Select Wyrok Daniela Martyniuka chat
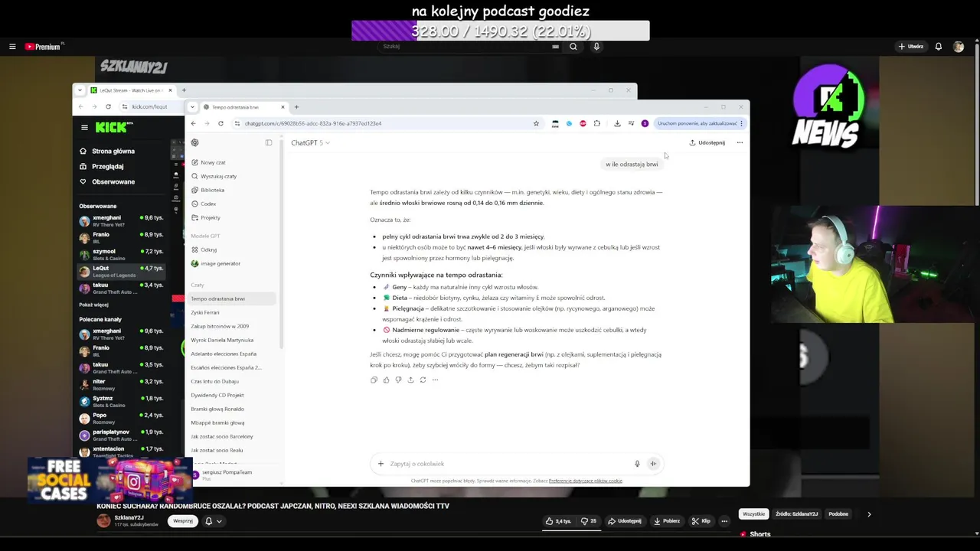The image size is (980, 551). (x=222, y=340)
